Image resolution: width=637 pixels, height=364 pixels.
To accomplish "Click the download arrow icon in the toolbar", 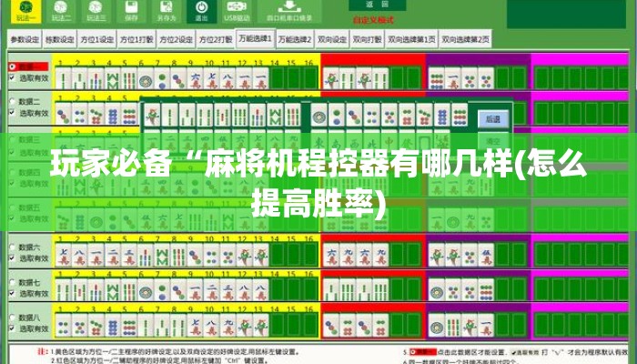I will click(289, 11).
